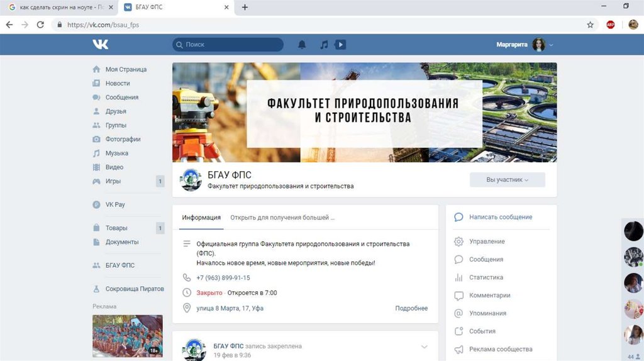644x361 pixels.
Task: Expand the Вы участник dropdown
Action: (507, 180)
